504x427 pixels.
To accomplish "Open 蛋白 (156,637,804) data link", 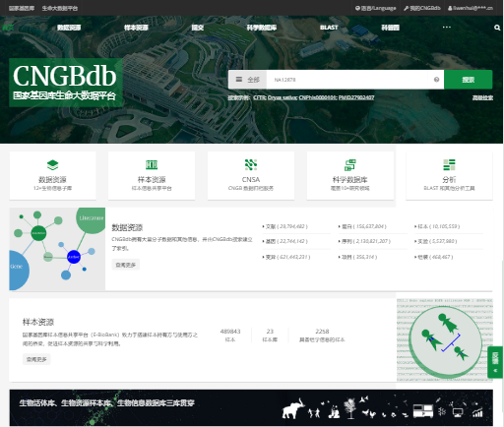I will tap(363, 226).
